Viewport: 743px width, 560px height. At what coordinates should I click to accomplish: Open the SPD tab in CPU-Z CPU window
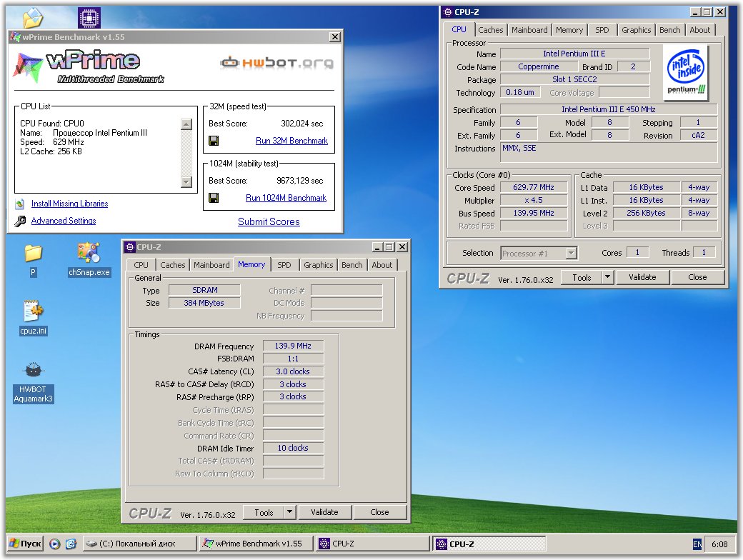[602, 30]
